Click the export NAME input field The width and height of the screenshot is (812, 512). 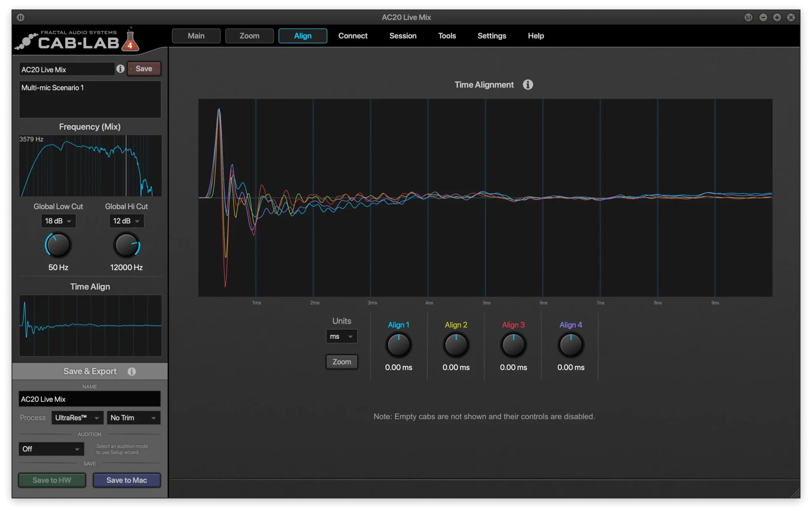point(90,399)
